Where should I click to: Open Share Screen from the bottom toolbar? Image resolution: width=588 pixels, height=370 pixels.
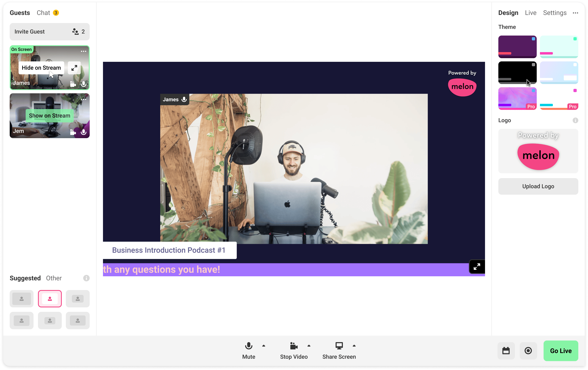tap(339, 345)
